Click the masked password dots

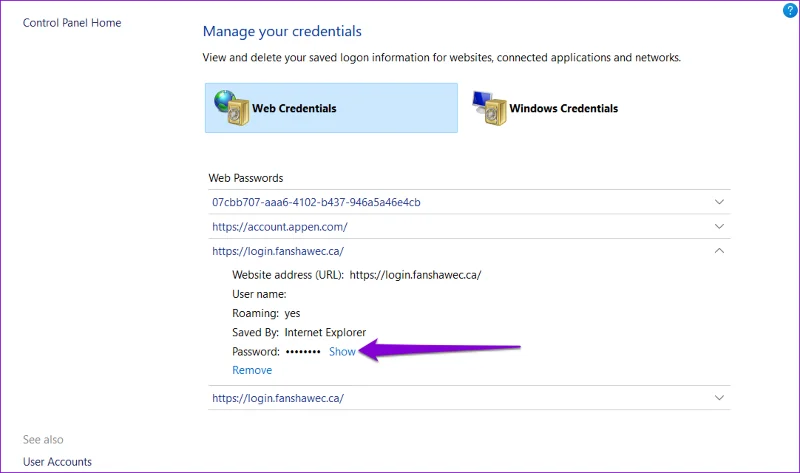pos(303,352)
